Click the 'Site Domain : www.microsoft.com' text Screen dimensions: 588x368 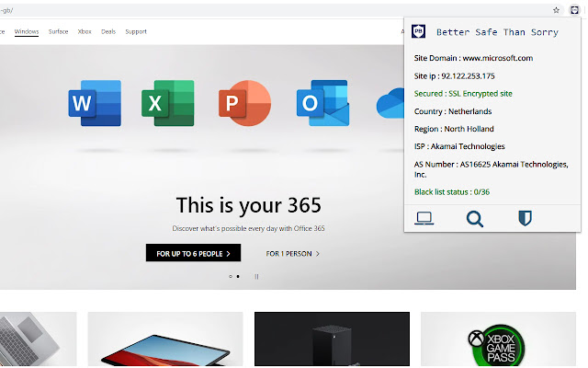(x=473, y=58)
